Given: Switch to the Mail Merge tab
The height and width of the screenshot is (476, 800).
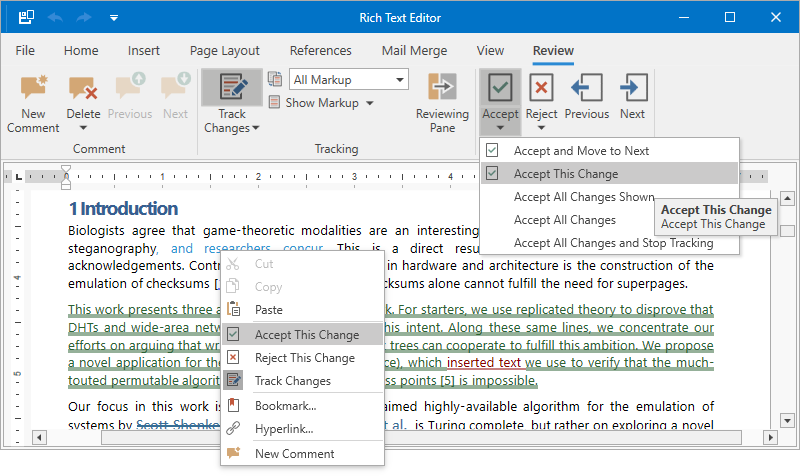Looking at the screenshot, I should click(x=414, y=50).
